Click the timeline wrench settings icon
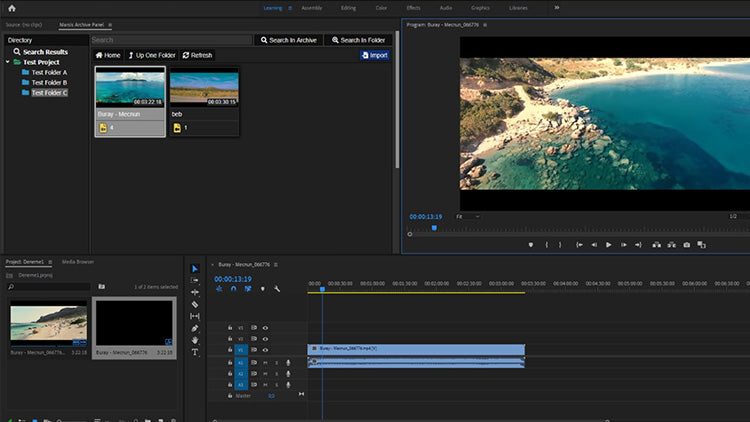The image size is (750, 422). [x=276, y=289]
